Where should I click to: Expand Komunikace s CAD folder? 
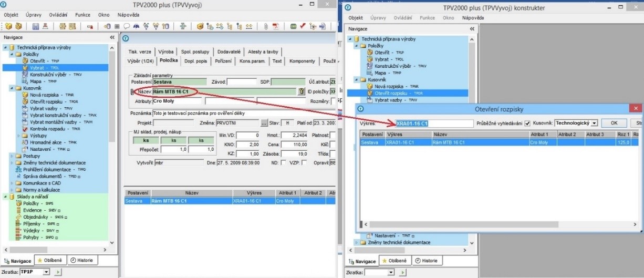point(12,183)
